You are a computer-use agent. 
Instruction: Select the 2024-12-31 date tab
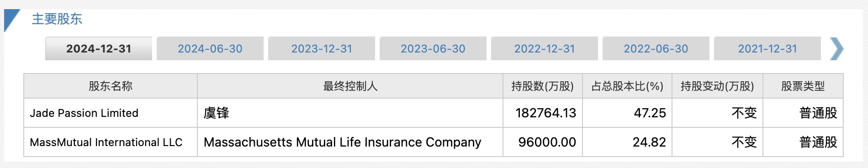[99, 49]
